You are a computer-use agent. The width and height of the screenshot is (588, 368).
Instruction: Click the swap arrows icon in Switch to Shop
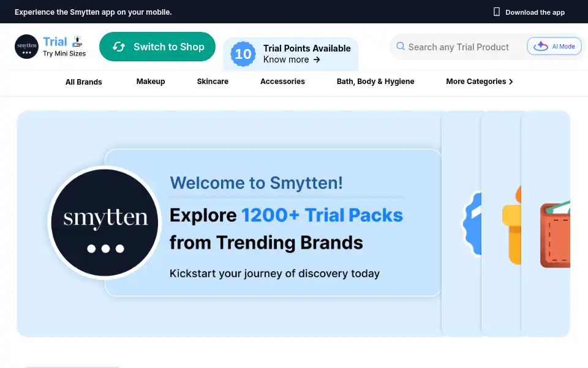119,47
